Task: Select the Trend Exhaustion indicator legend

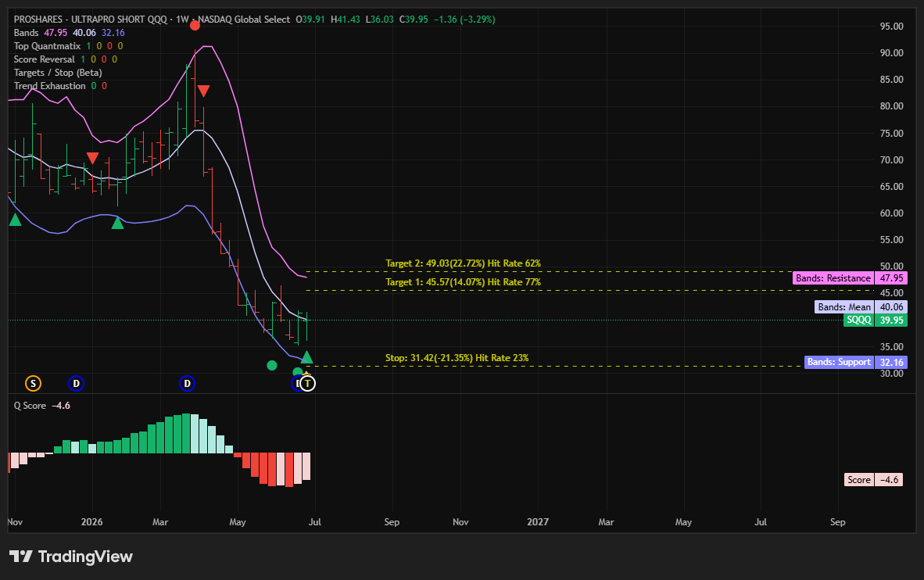Action: click(49, 85)
